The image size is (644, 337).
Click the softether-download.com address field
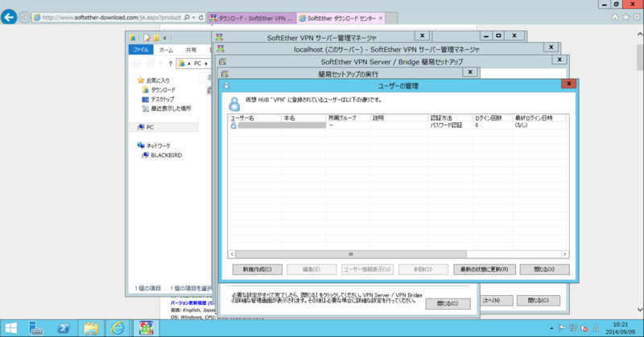[111, 18]
